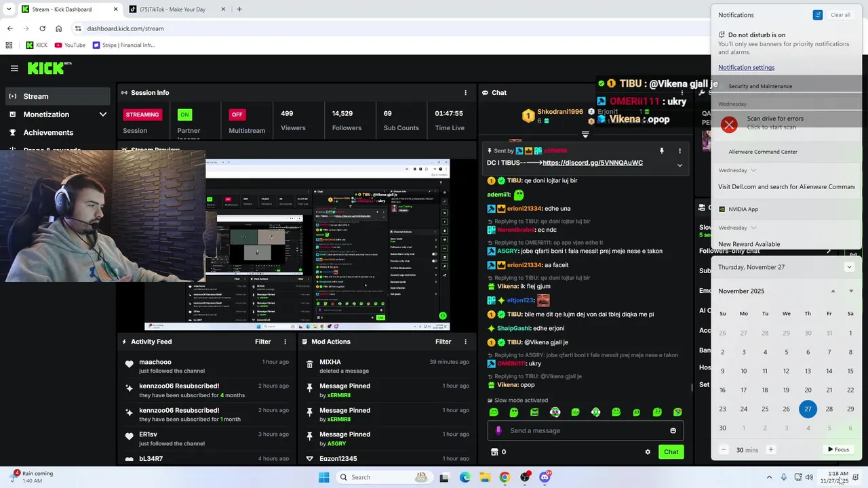
Task: Expand NVIDIA Wednesday notification group
Action: point(753,228)
